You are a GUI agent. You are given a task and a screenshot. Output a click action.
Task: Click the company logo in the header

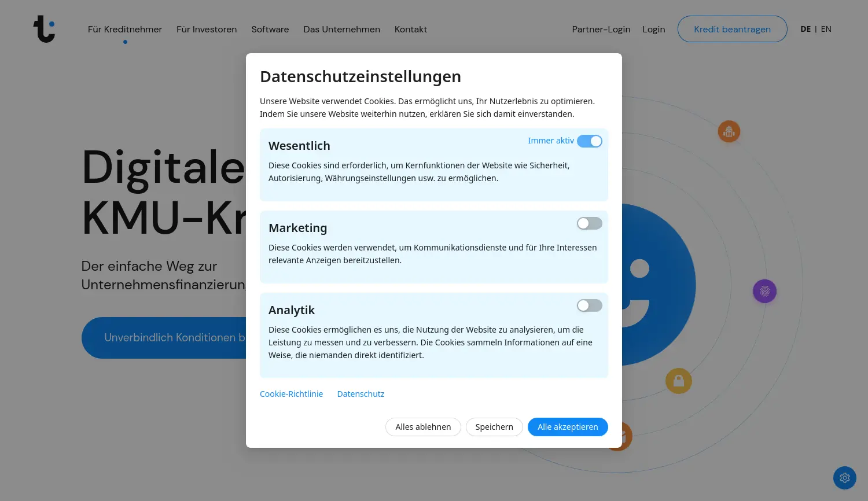click(x=44, y=29)
